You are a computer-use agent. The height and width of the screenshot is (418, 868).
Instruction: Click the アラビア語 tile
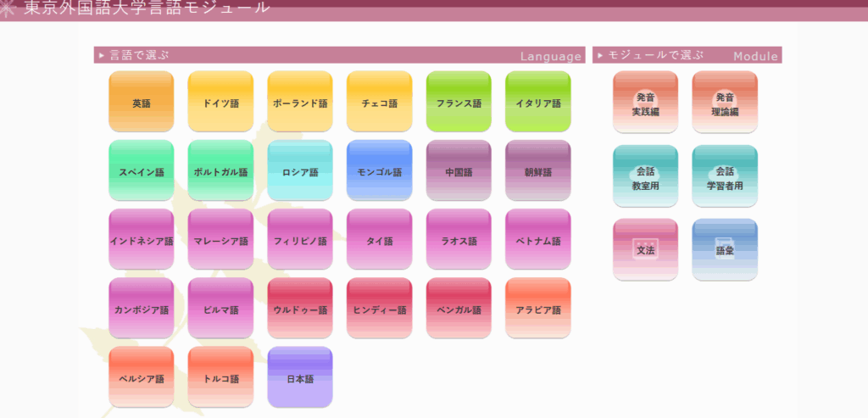point(538,308)
